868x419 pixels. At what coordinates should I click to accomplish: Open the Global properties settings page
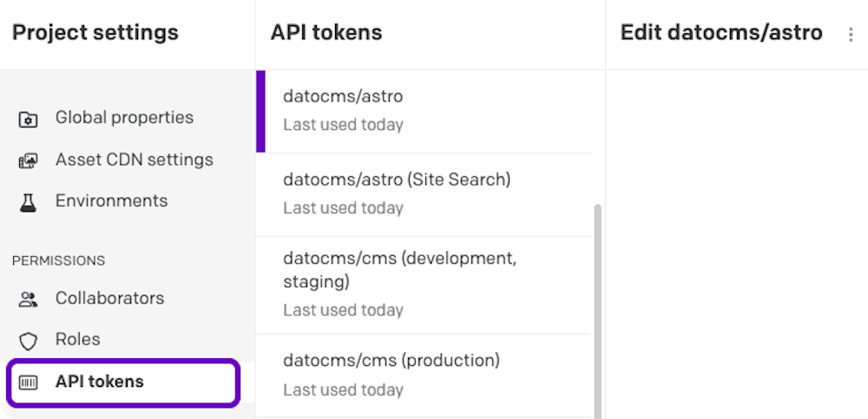124,117
